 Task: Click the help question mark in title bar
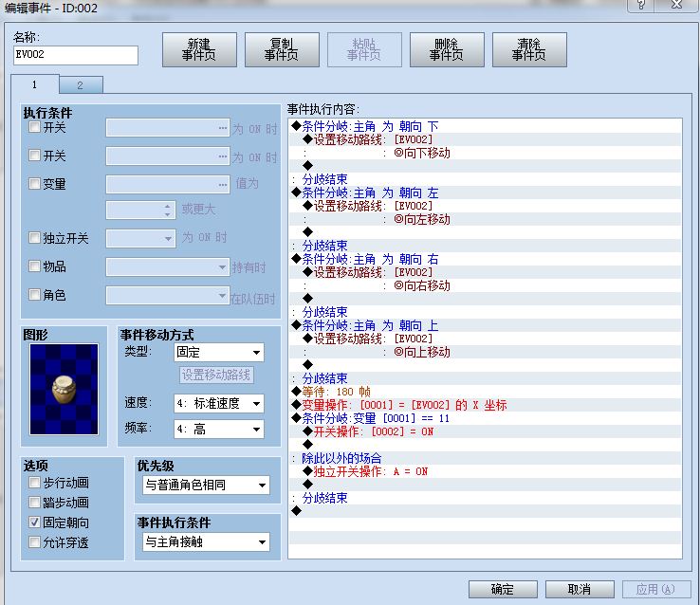[x=641, y=5]
